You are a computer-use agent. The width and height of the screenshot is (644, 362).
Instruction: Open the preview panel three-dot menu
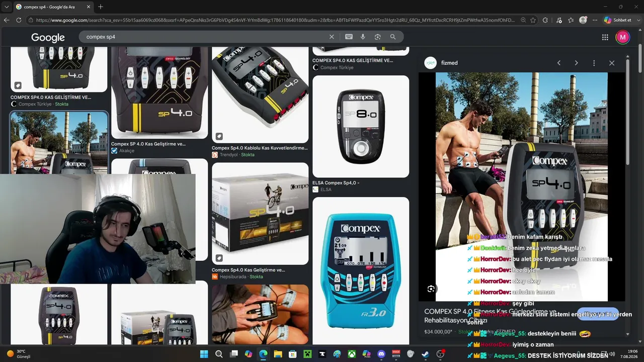[594, 63]
